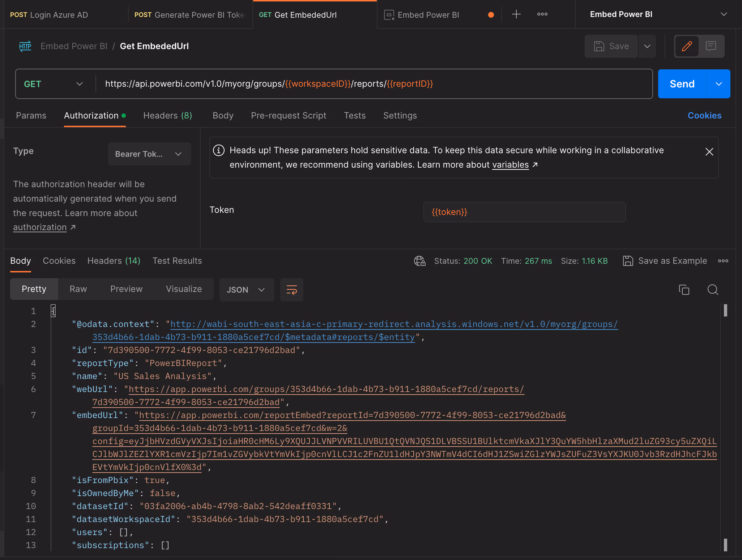742x560 pixels.
Task: Copy response body icon
Action: click(684, 290)
